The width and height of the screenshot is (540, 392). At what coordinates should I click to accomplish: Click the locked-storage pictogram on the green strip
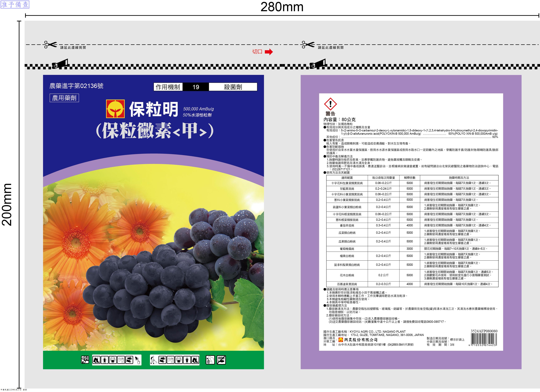coord(85,360)
